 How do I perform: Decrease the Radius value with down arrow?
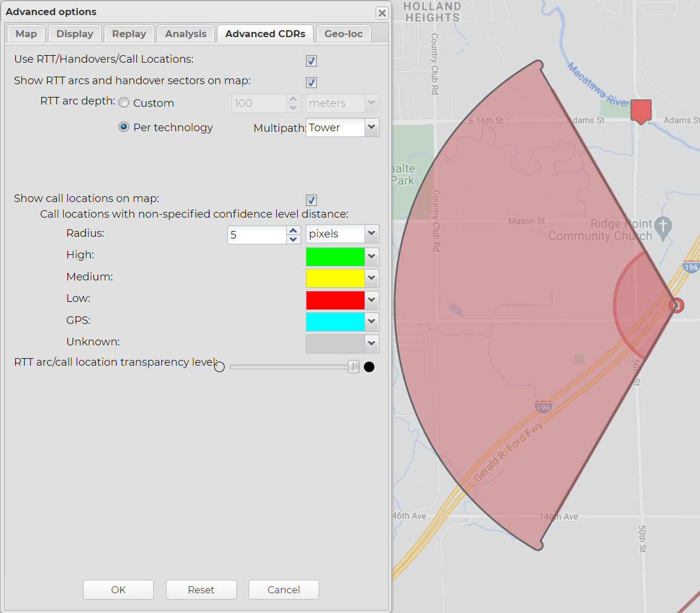point(294,239)
